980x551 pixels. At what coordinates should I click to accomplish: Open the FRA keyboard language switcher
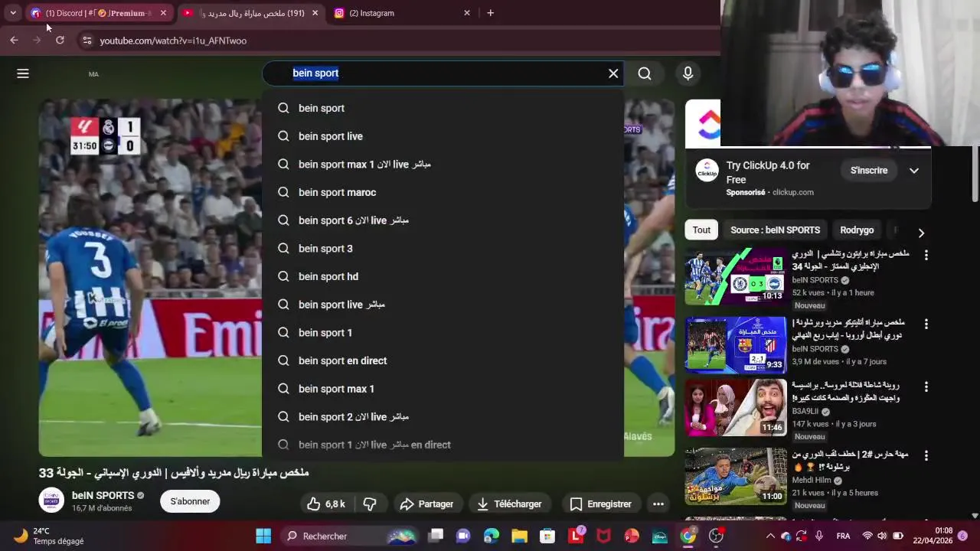pyautogui.click(x=843, y=536)
